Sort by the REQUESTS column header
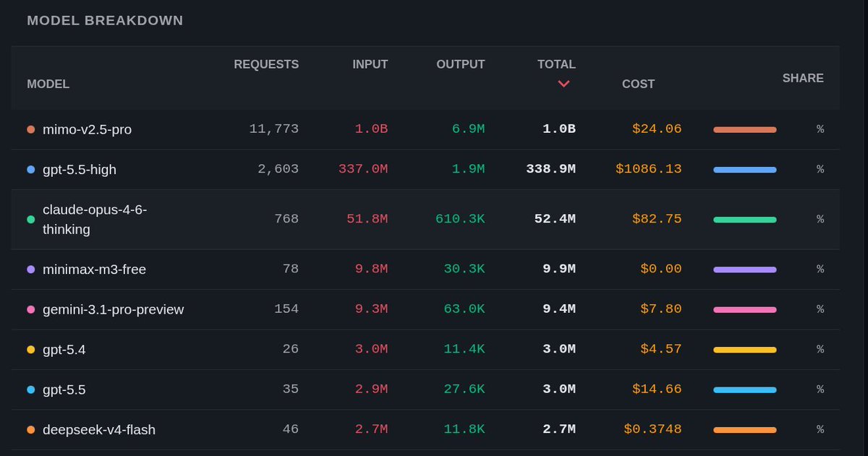Viewport: 868px width, 456px height. (266, 64)
